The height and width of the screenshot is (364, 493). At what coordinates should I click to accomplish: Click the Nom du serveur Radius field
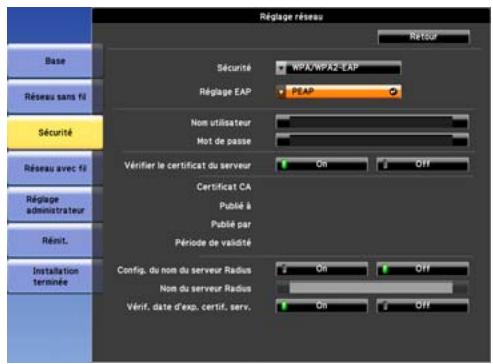[372, 288]
